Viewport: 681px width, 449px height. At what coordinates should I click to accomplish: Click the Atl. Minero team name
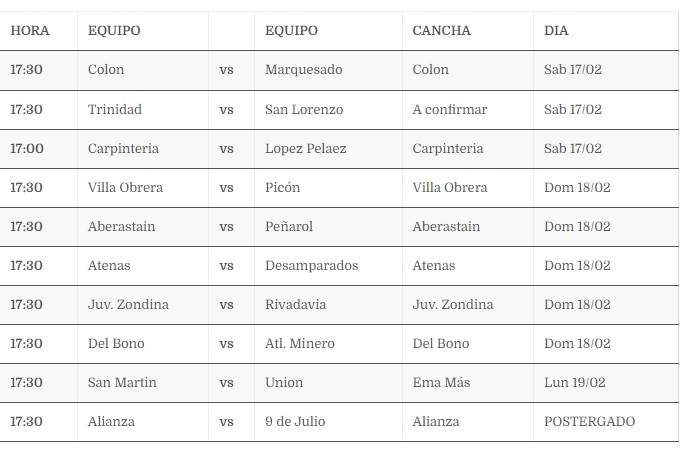[301, 343]
